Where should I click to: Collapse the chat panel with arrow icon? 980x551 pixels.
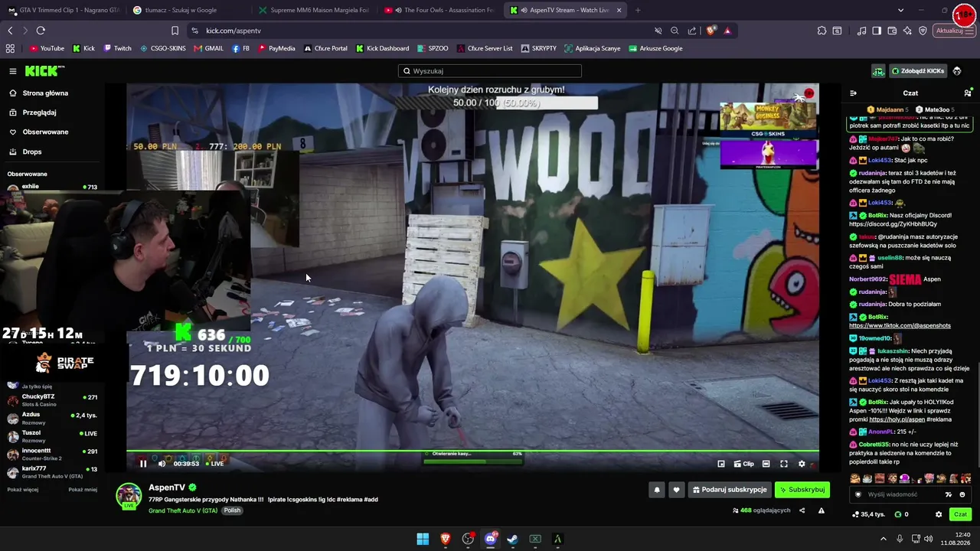point(854,93)
